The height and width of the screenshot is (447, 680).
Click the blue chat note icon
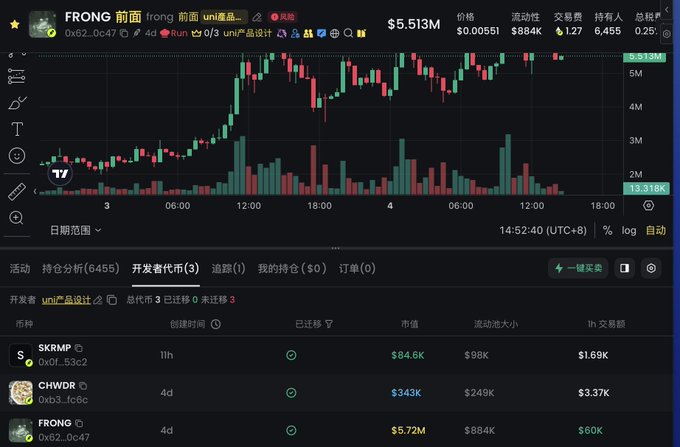click(321, 33)
